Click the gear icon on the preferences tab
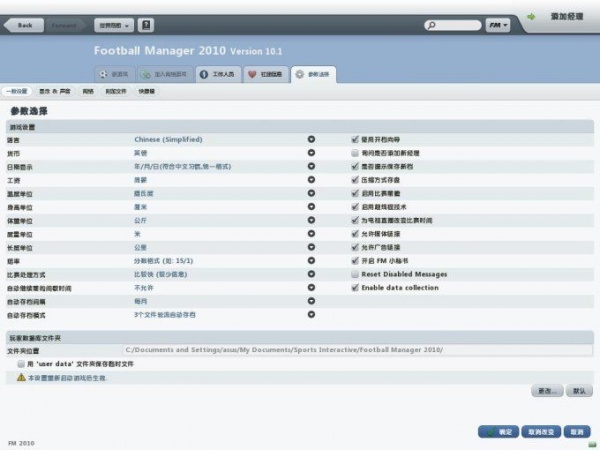The width and height of the screenshot is (600, 450). pyautogui.click(x=300, y=74)
